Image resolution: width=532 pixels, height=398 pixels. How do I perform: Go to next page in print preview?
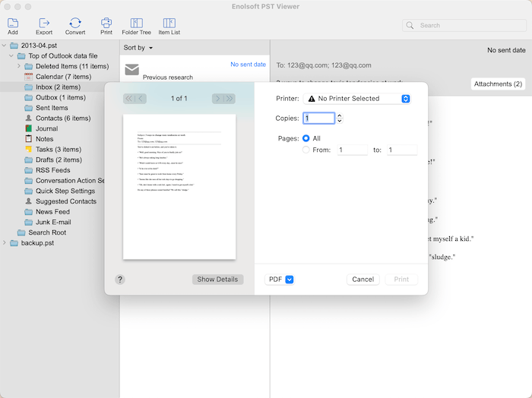coord(218,99)
